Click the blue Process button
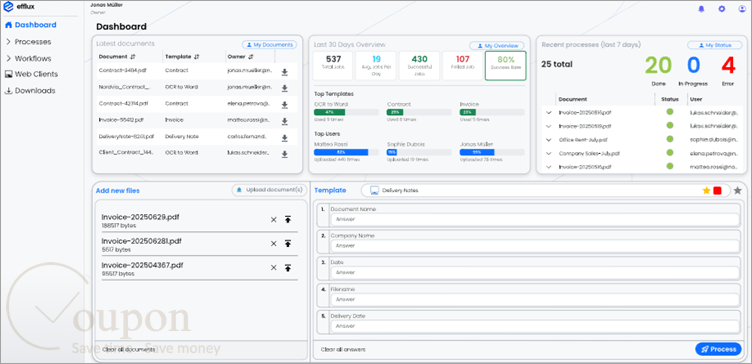The width and height of the screenshot is (752, 364). pyautogui.click(x=718, y=349)
